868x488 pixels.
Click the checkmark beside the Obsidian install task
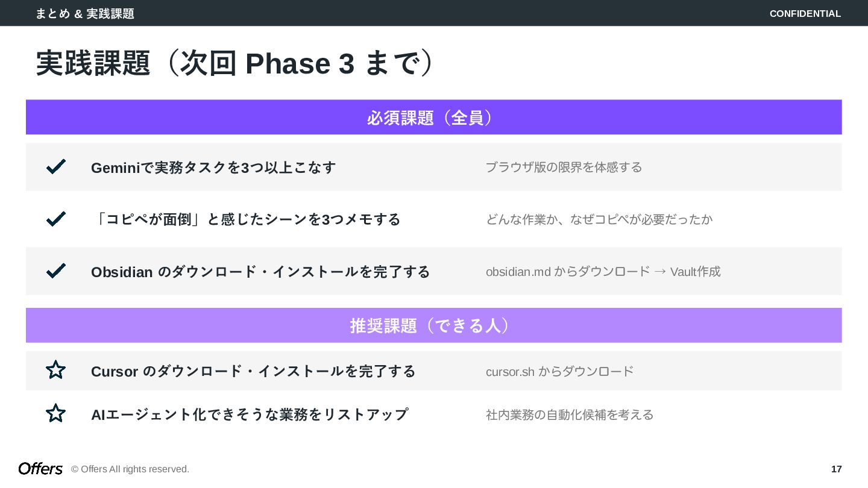pyautogui.click(x=55, y=271)
